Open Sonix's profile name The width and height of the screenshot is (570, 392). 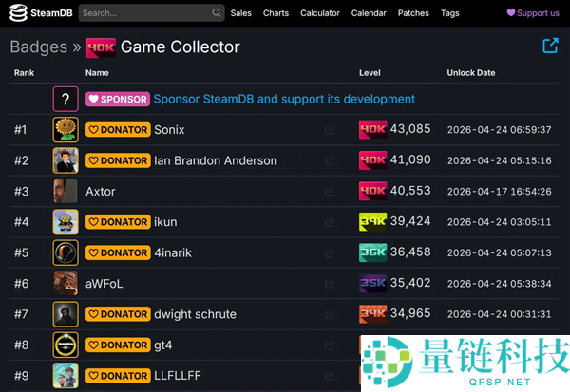169,130
